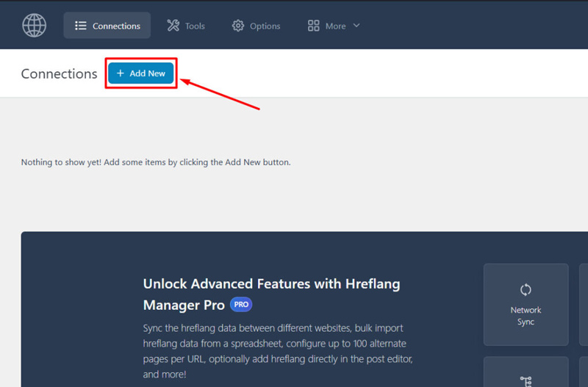Image resolution: width=588 pixels, height=387 pixels.
Task: Open the Tools menu
Action: [186, 26]
